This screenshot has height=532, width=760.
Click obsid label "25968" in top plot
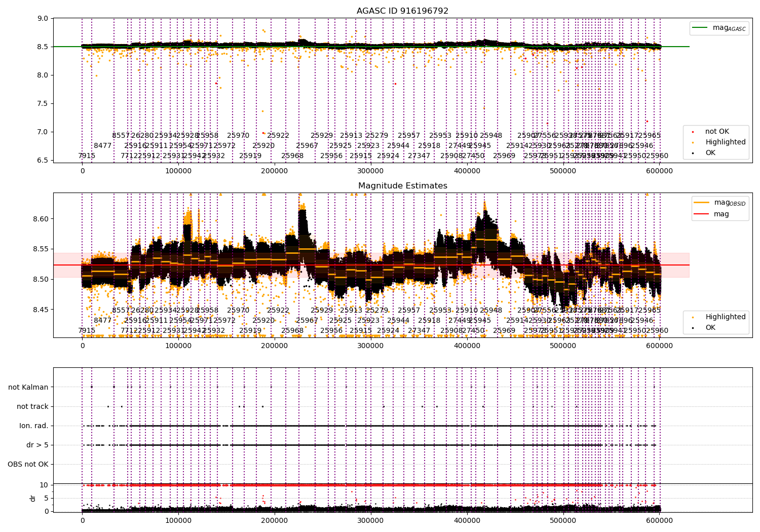click(x=292, y=156)
